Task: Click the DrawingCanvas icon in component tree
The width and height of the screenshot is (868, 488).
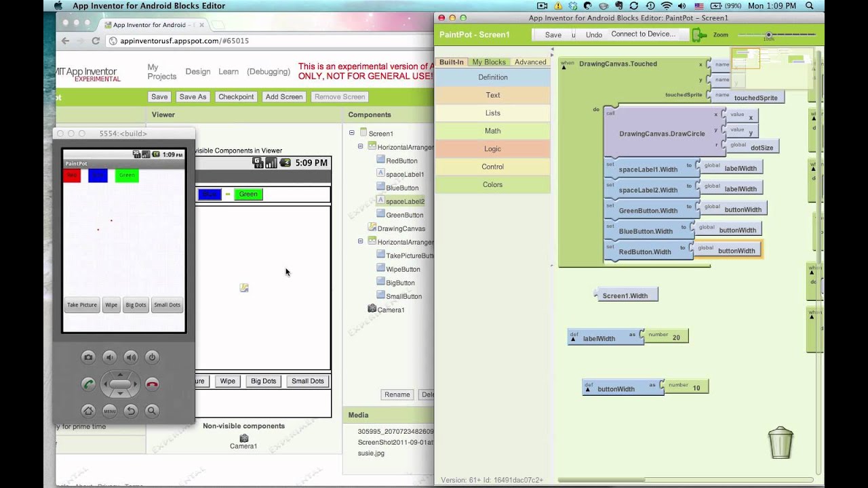Action: pyautogui.click(x=372, y=228)
